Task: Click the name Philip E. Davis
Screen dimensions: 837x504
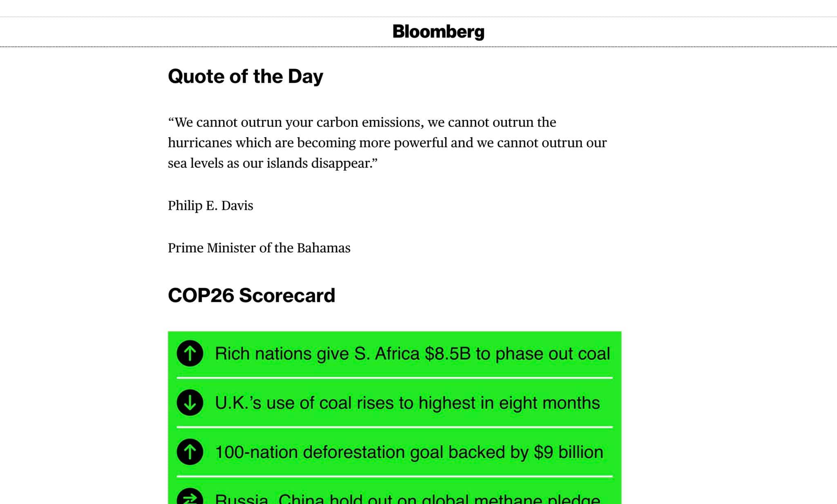Action: (x=210, y=205)
